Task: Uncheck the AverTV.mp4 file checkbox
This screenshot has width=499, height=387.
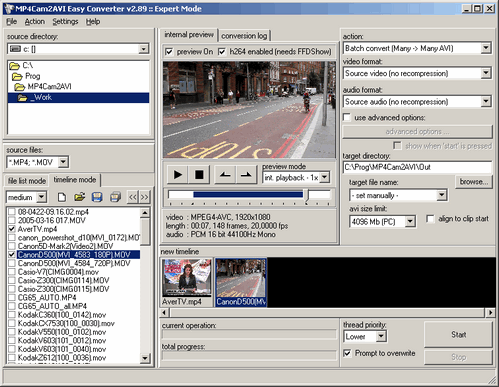Action: click(x=12, y=229)
